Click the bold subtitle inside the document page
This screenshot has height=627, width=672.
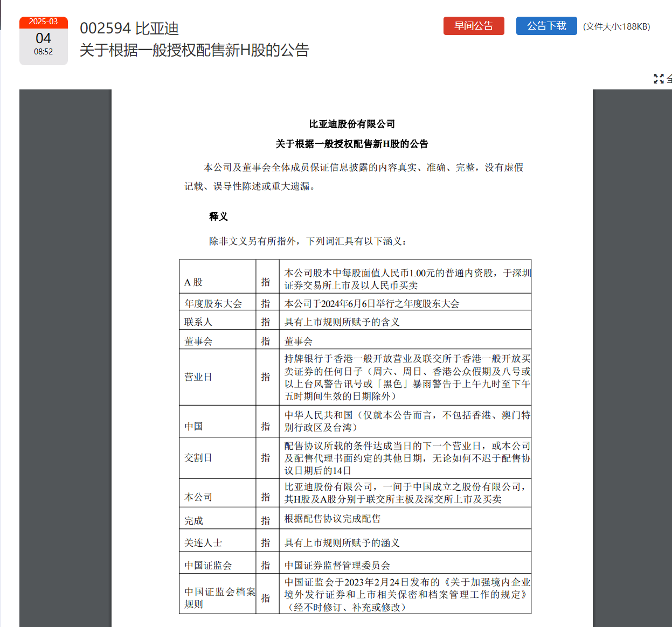point(352,144)
